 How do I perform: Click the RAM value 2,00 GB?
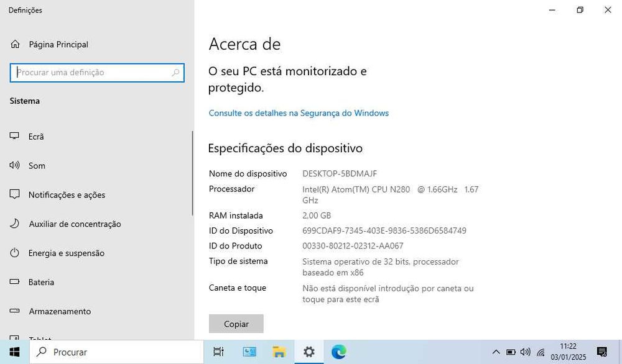pos(316,216)
